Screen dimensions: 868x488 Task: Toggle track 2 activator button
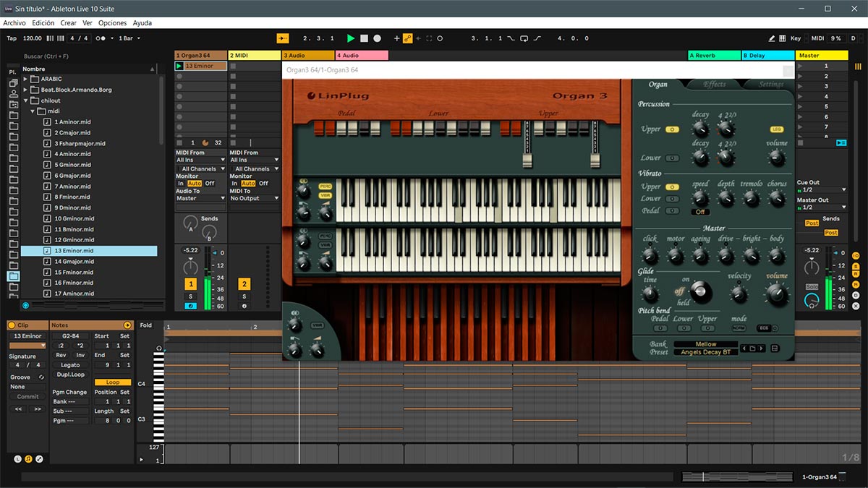[x=244, y=284]
